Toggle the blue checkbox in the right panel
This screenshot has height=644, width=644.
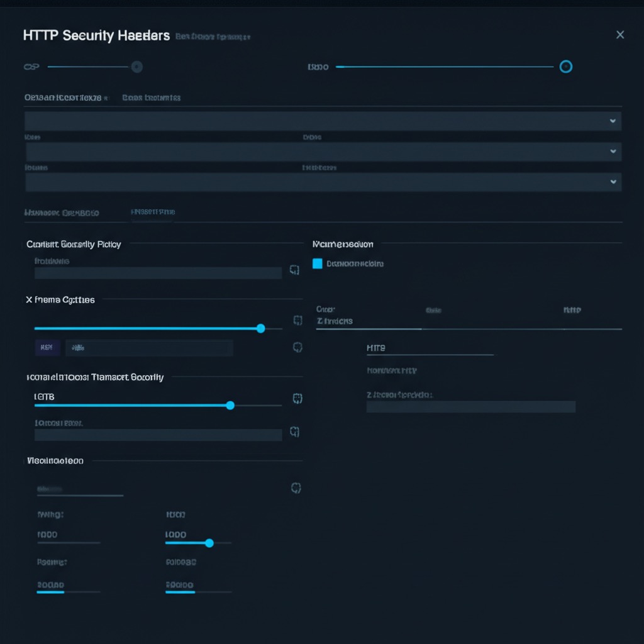click(318, 264)
